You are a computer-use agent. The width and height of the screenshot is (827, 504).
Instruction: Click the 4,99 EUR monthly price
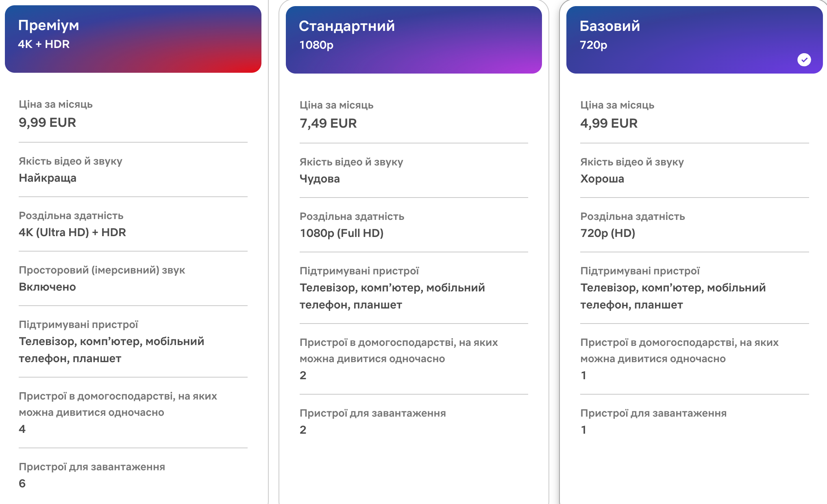tap(609, 123)
